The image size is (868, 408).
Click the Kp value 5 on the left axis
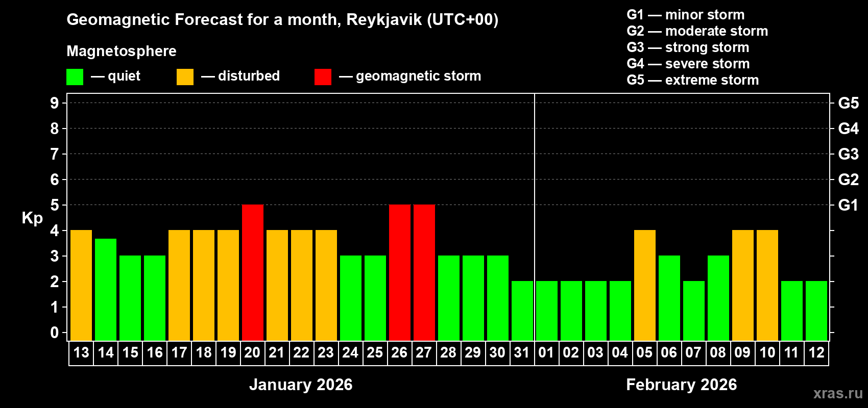(x=55, y=205)
